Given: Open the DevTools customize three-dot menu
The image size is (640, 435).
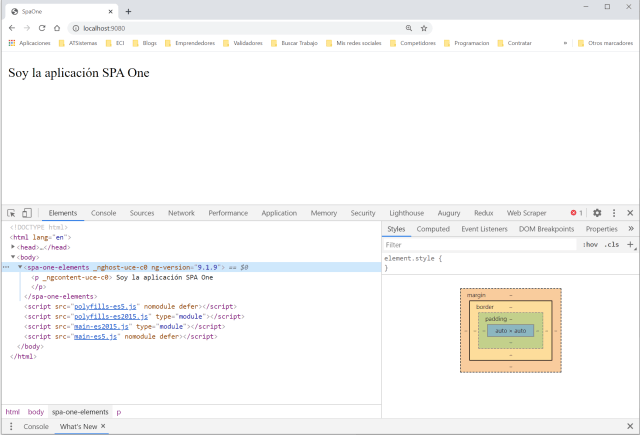Looking at the screenshot, I should (x=614, y=213).
